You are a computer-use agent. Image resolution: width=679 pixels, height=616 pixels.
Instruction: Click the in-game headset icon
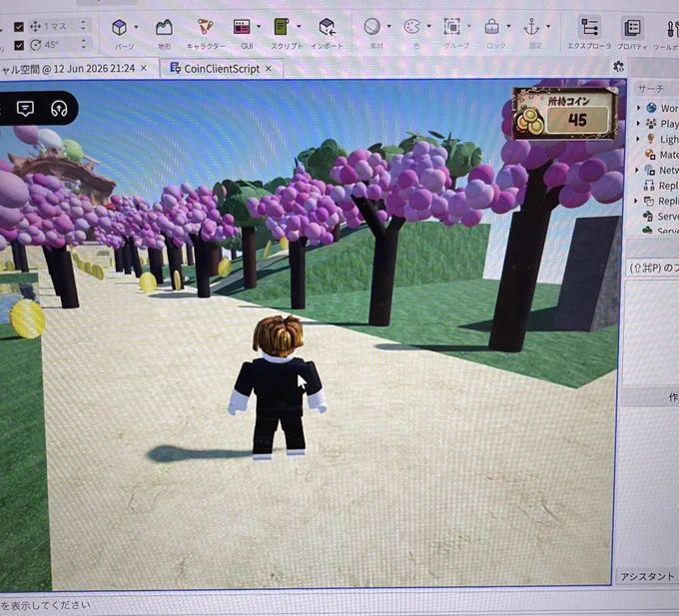click(59, 109)
